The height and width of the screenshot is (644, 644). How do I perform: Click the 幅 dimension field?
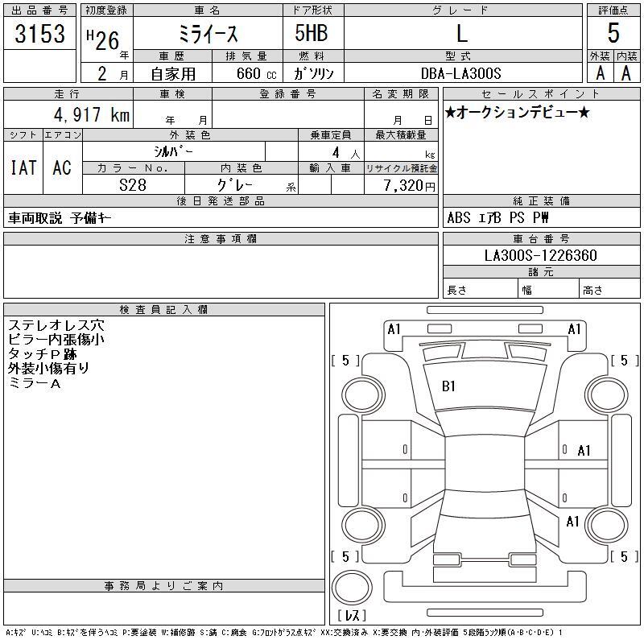coord(549,288)
